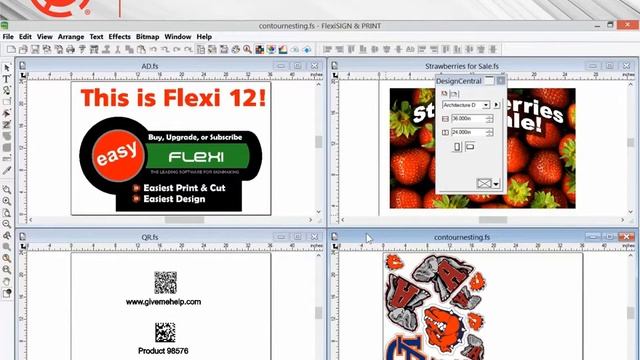Viewport: 640px width, 360px height.
Task: Click the height spinner arrows in DesignCentral
Action: tap(489, 132)
